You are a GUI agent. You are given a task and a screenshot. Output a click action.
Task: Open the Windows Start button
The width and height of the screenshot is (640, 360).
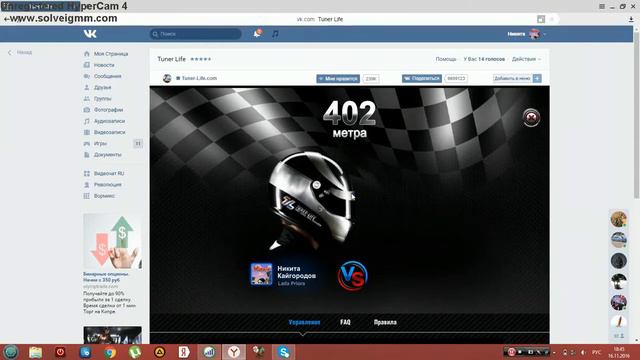coord(11,352)
